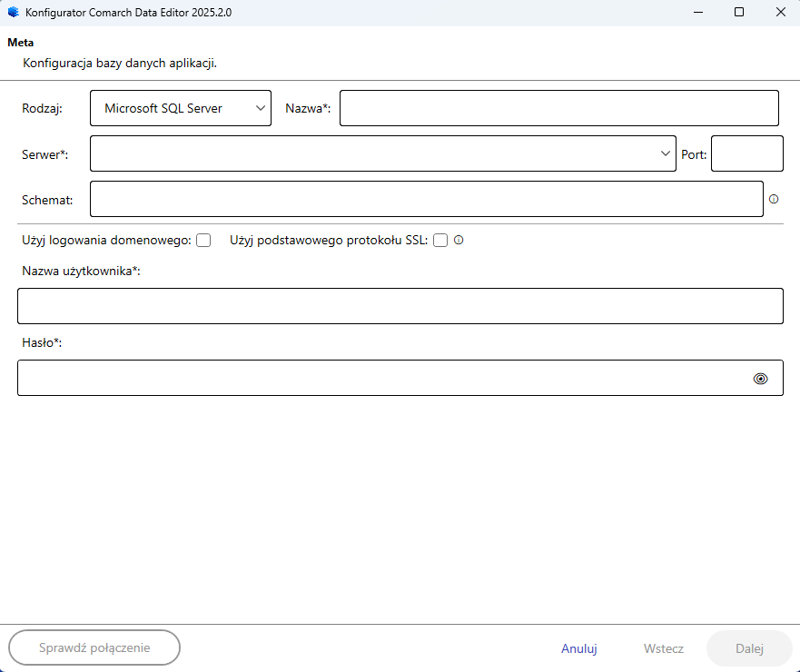Viewport: 800px width, 672px height.
Task: Open the Rodzaj database type dropdown
Action: 181,108
